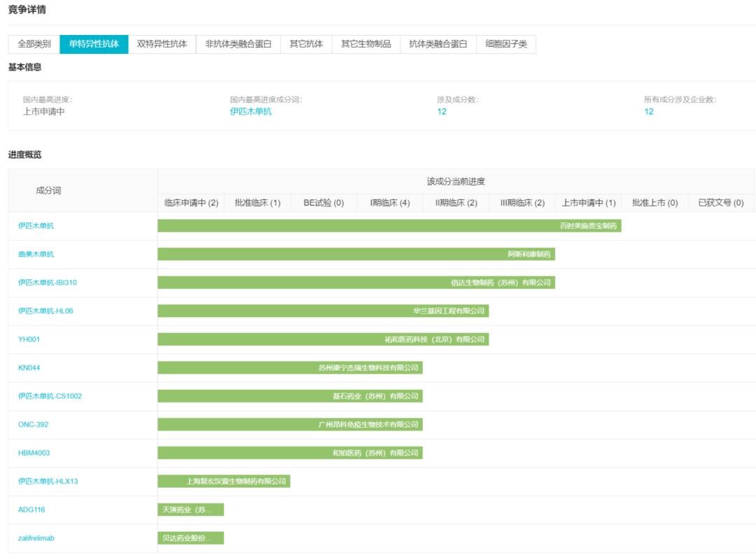The height and width of the screenshot is (555, 756).
Task: Click the 苏州康宁杰瑞生物科技有限公司 progress bar
Action: (x=290, y=368)
